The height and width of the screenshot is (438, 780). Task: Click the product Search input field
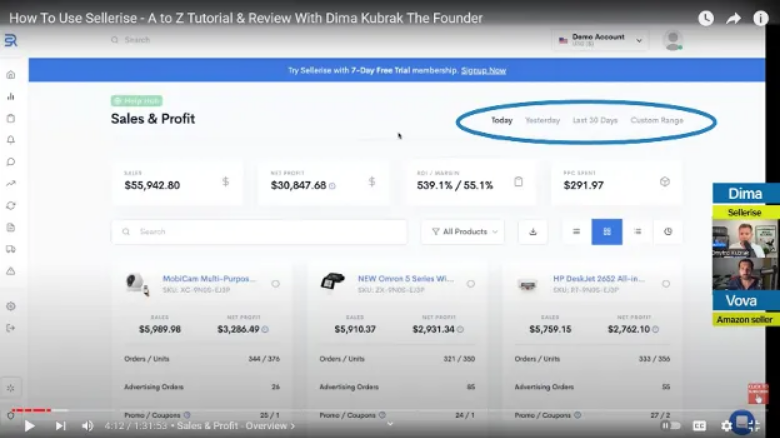coord(259,231)
